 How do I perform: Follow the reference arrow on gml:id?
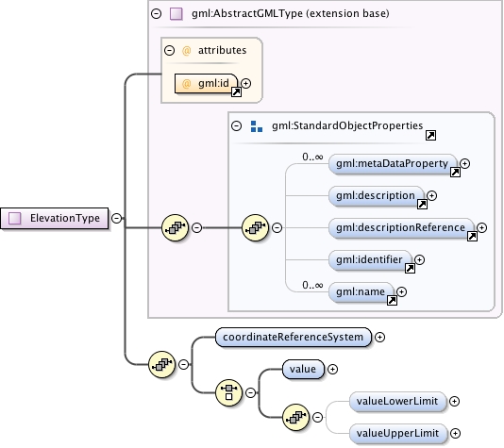tap(236, 92)
